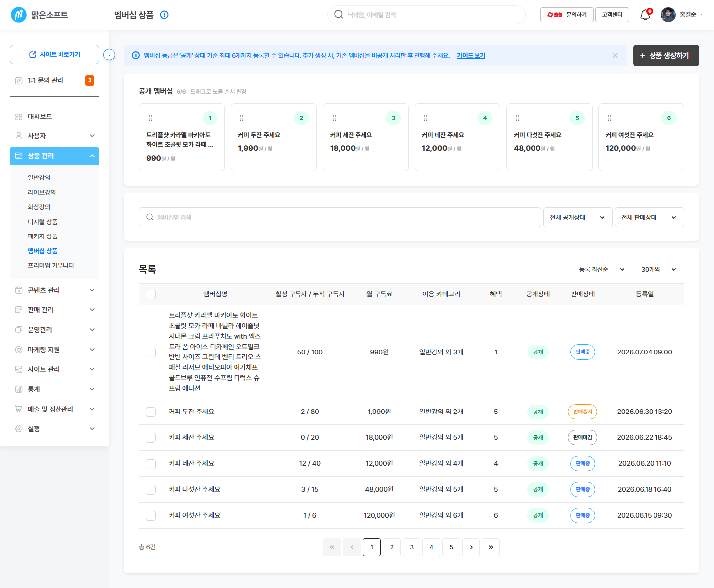714x588 pixels.
Task: Open the 가이드 보기 link
Action: coord(471,55)
